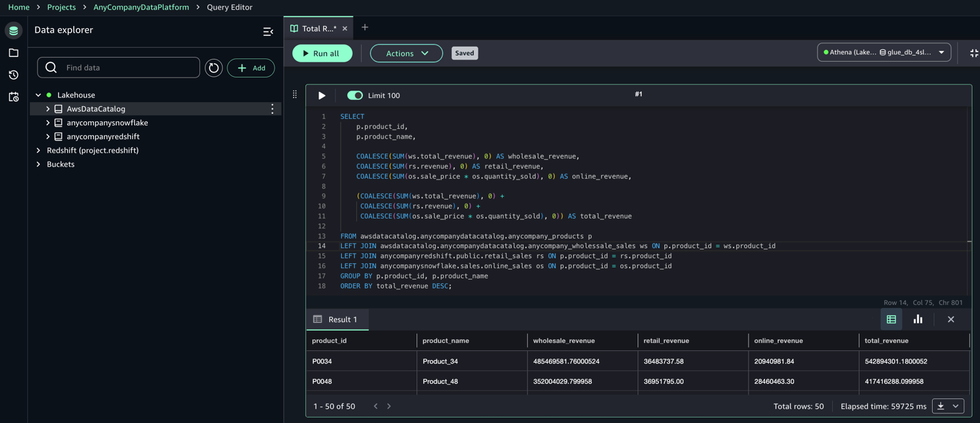Open the folder icon in left sidebar
The image size is (980, 423).
click(x=14, y=53)
